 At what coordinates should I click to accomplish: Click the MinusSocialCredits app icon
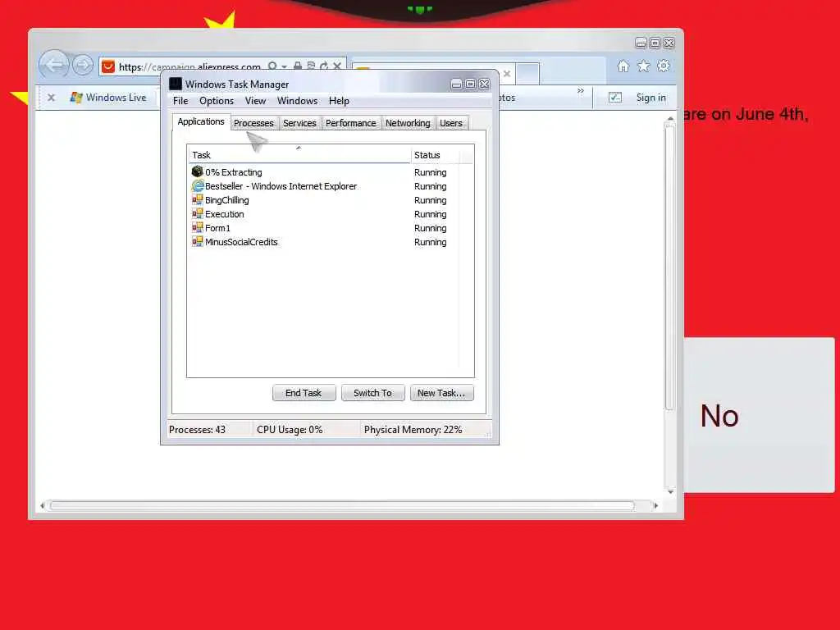(x=197, y=242)
